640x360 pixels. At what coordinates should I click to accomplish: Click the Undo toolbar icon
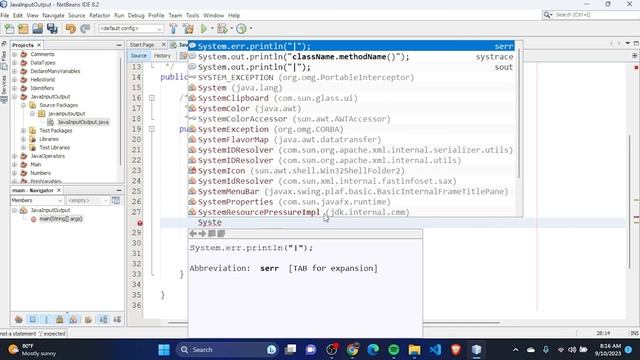(x=71, y=29)
